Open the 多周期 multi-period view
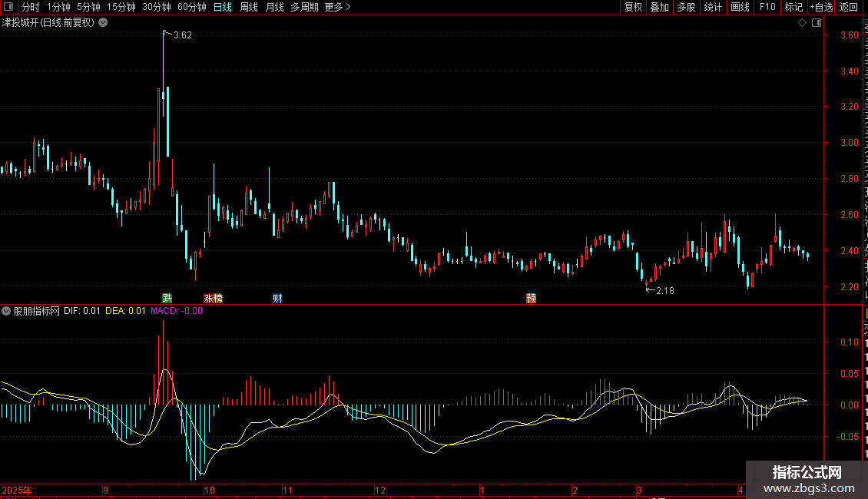Screen dimensions: 868x499 coord(304,7)
